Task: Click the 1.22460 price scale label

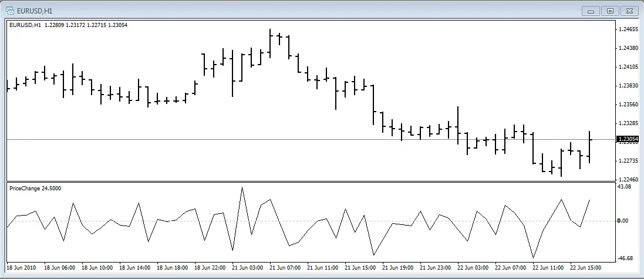Action: [628, 179]
